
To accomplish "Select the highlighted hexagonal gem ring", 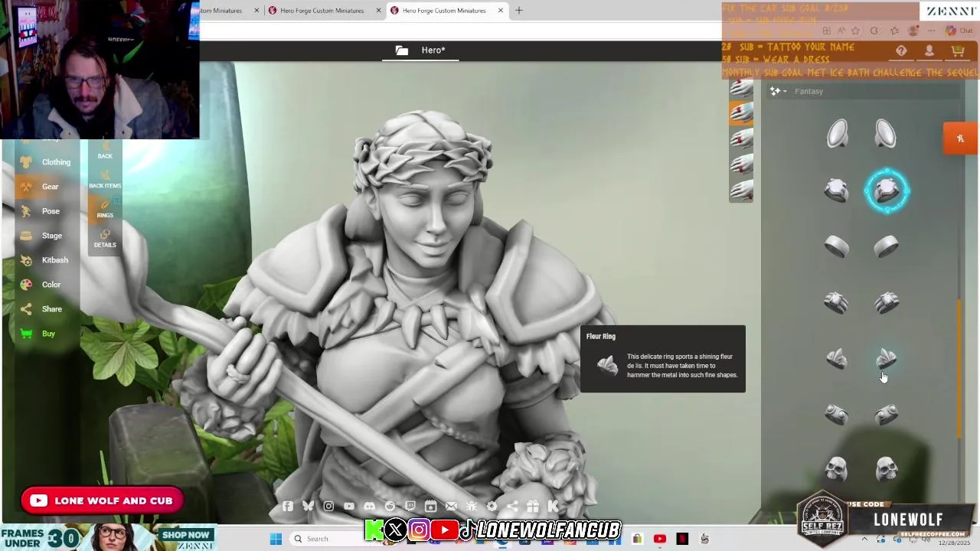I will [x=887, y=190].
